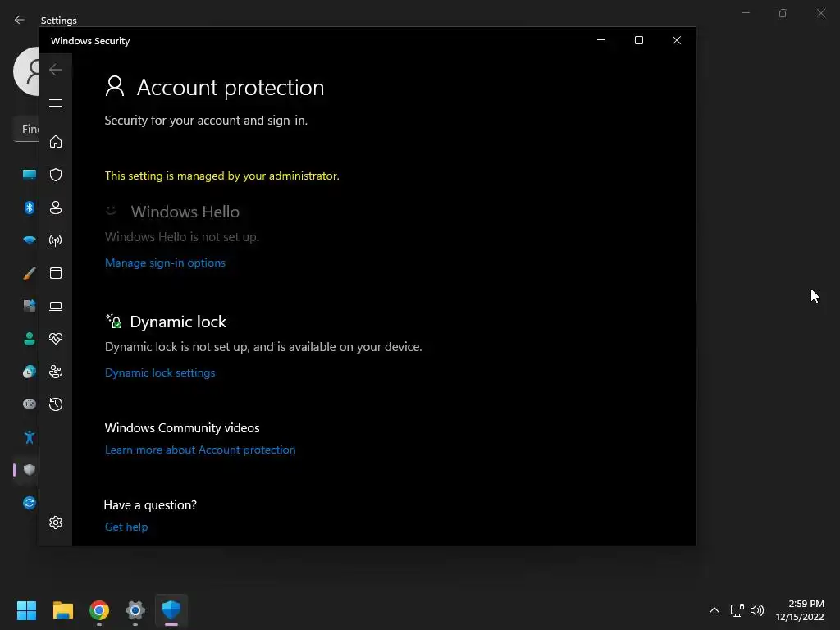The image size is (840, 630).
Task: Select Accessibility icon in Settings sidebar
Action: click(30, 437)
